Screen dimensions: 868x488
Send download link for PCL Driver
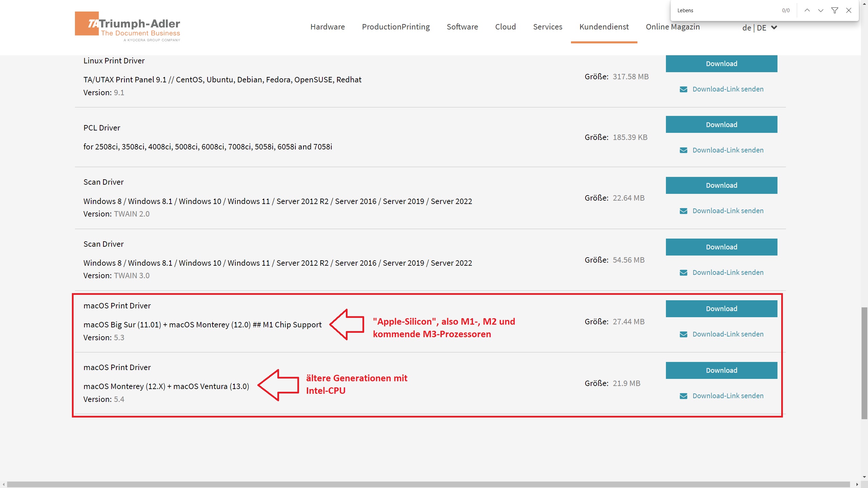tap(728, 150)
